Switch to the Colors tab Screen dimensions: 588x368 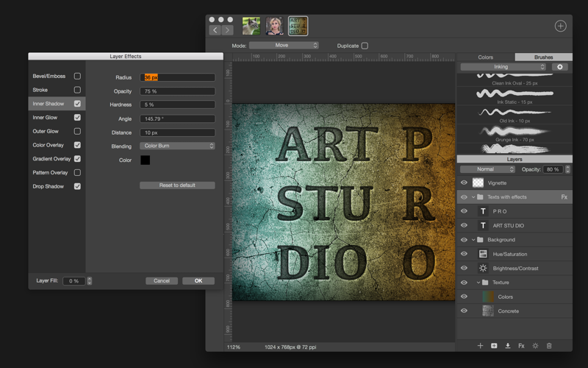click(x=485, y=57)
